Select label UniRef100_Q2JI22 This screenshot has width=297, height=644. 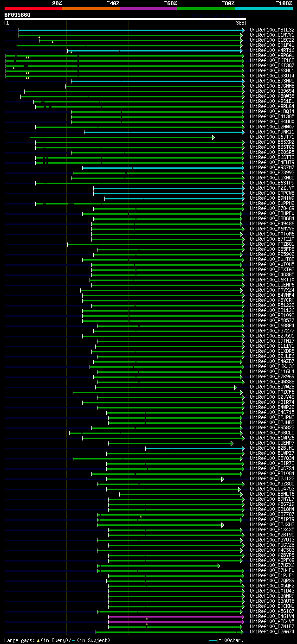pyautogui.click(x=272, y=478)
